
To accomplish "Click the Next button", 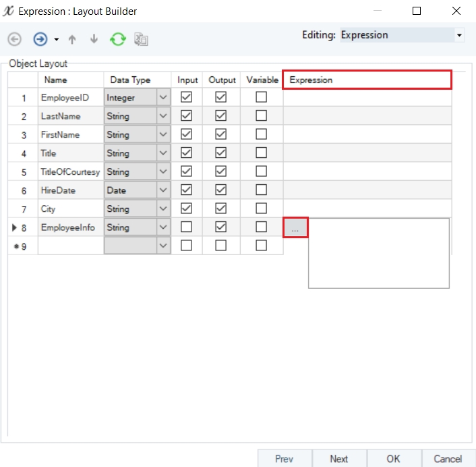I will (339, 458).
